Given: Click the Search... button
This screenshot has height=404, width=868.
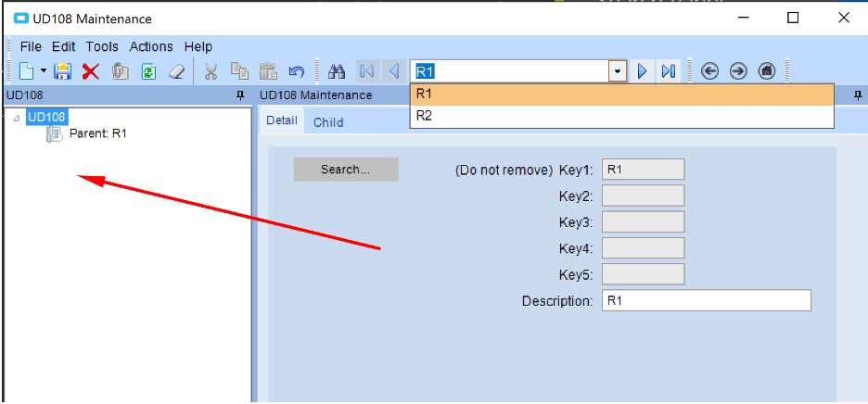Looking at the screenshot, I should click(345, 170).
